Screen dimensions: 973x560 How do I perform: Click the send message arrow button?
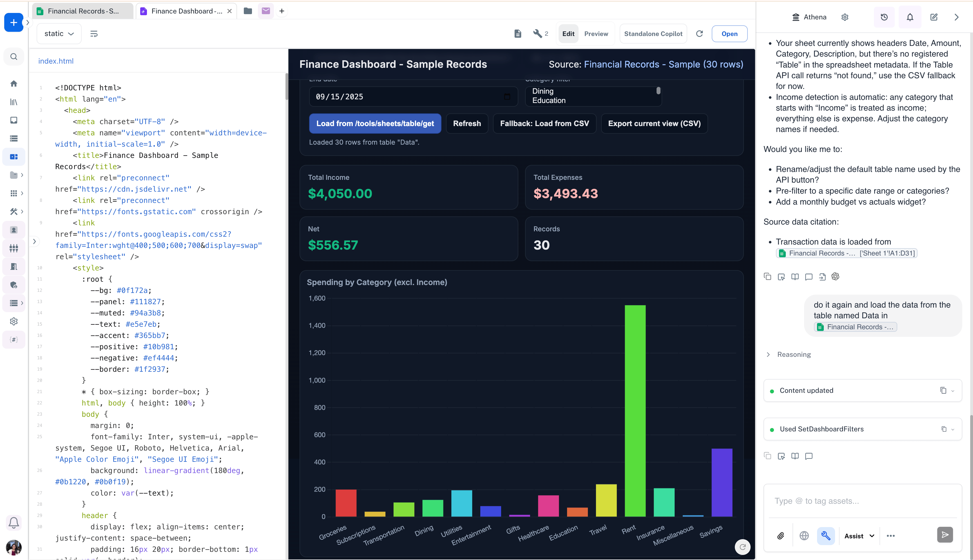(x=945, y=535)
